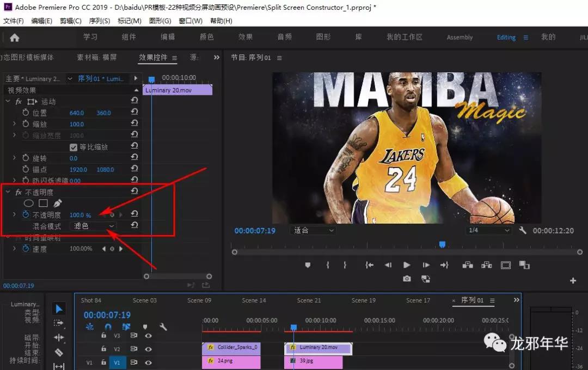Choose the Razor tool
The width and height of the screenshot is (588, 370).
[59, 352]
